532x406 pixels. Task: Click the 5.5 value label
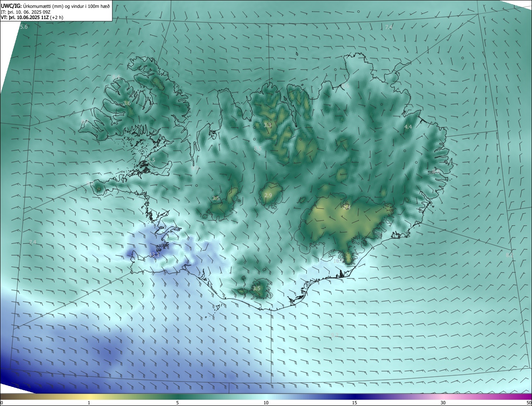[151, 160]
